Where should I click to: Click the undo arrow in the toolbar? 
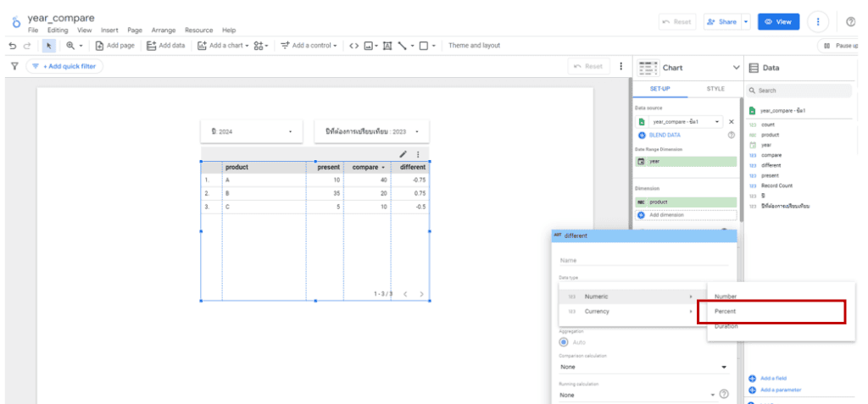tap(13, 46)
